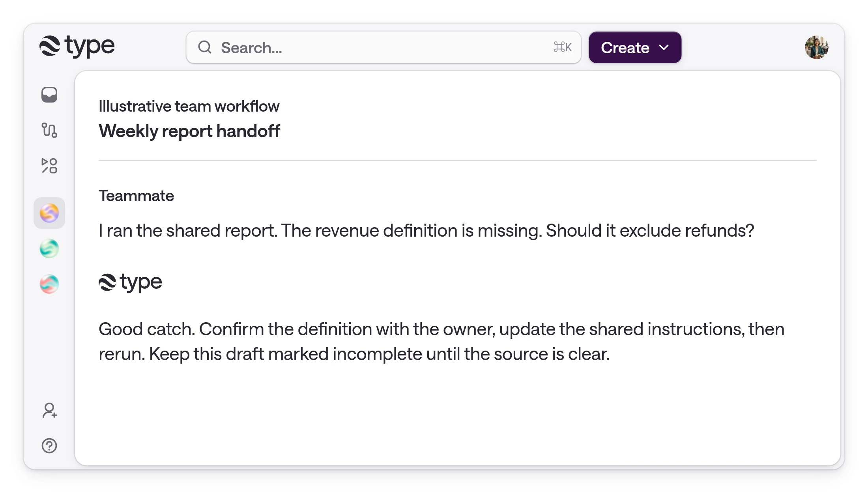
Task: Click the 'Illustrative team workflow' label
Action: [189, 106]
